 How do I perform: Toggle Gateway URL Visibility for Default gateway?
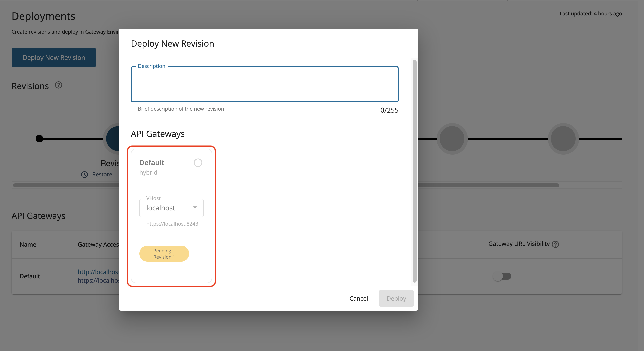click(x=502, y=276)
